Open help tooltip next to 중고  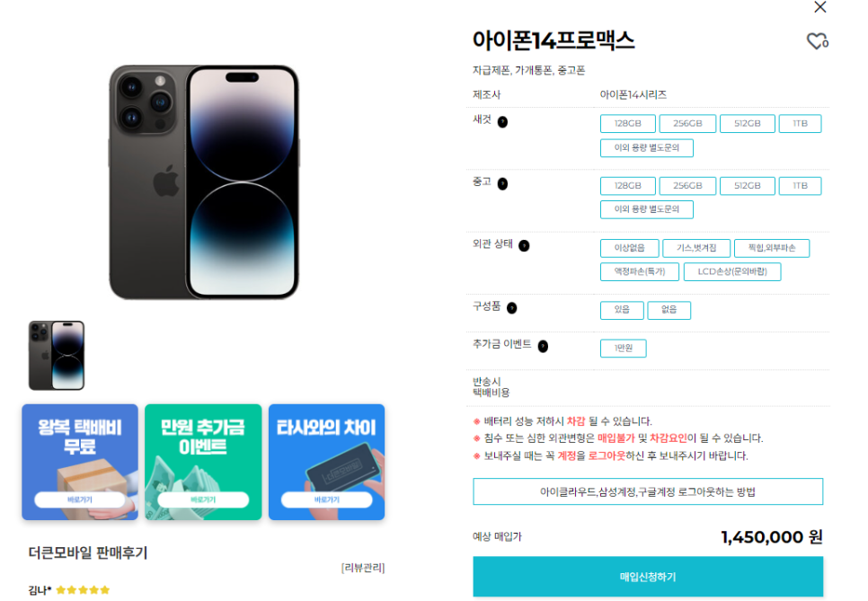click(502, 184)
